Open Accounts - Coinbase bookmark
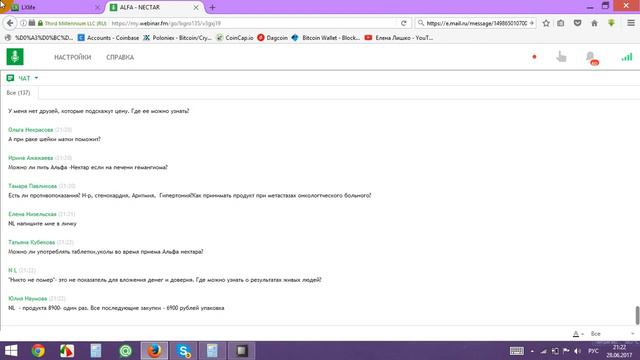Image resolution: width=640 pixels, height=360 pixels. pyautogui.click(x=109, y=38)
